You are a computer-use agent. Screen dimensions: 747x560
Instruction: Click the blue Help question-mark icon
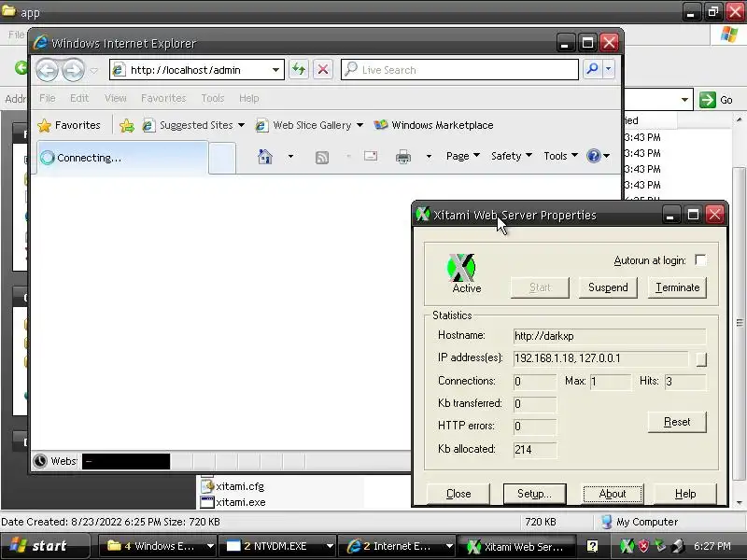click(x=594, y=156)
